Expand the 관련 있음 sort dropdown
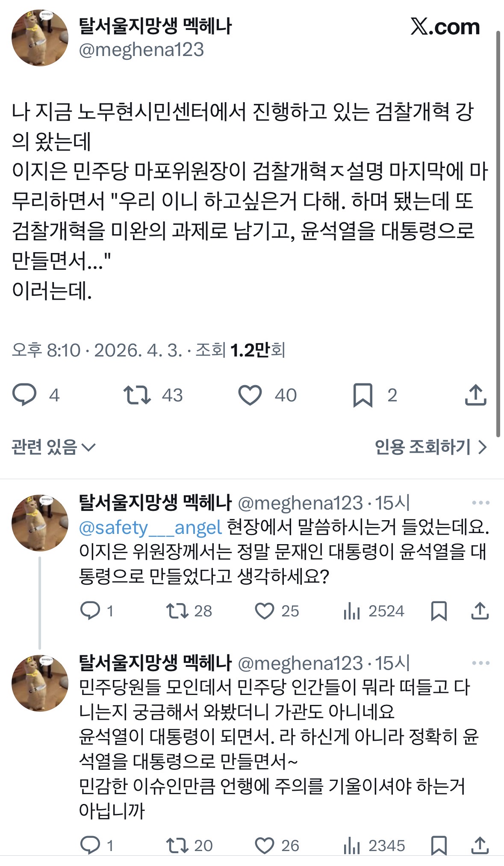Viewport: 504px width, 866px height. coord(53,447)
